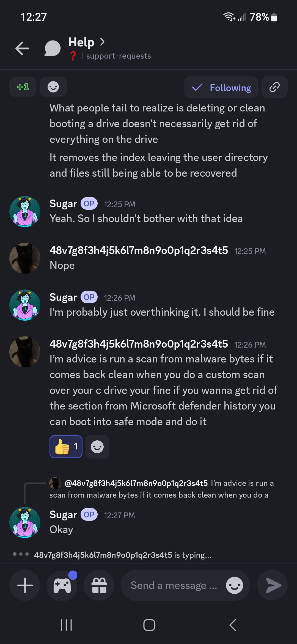Tap the Android recent apps button
The width and height of the screenshot is (297, 644).
[66, 625]
